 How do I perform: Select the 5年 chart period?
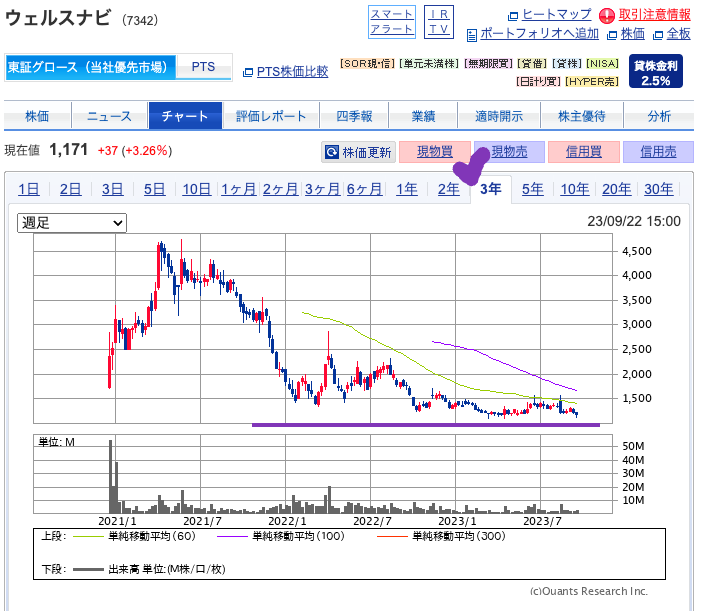(533, 189)
